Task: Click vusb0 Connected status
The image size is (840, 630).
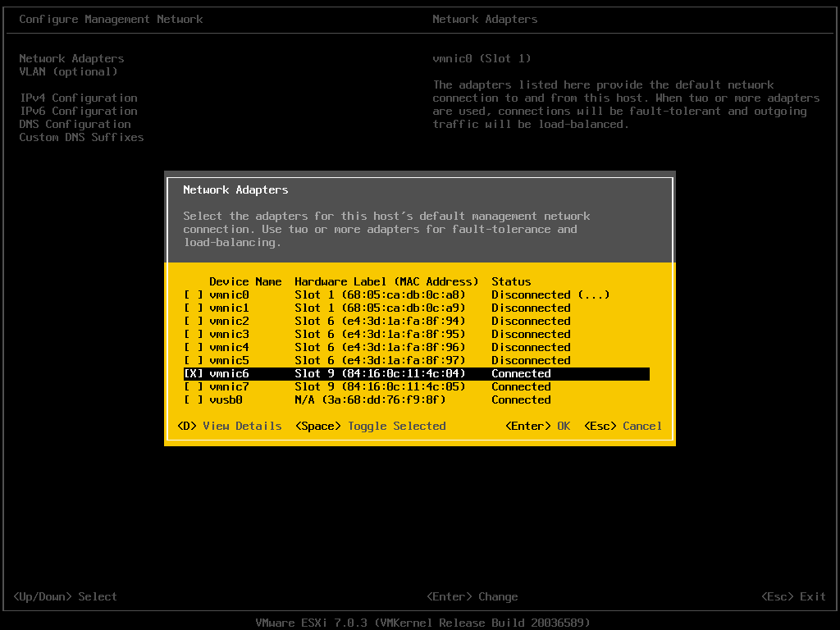Action: pos(521,399)
